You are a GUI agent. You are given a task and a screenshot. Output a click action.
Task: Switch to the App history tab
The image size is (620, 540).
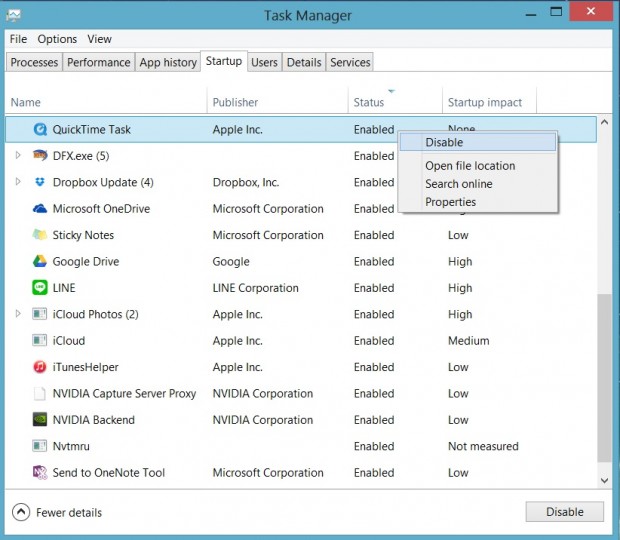(168, 62)
